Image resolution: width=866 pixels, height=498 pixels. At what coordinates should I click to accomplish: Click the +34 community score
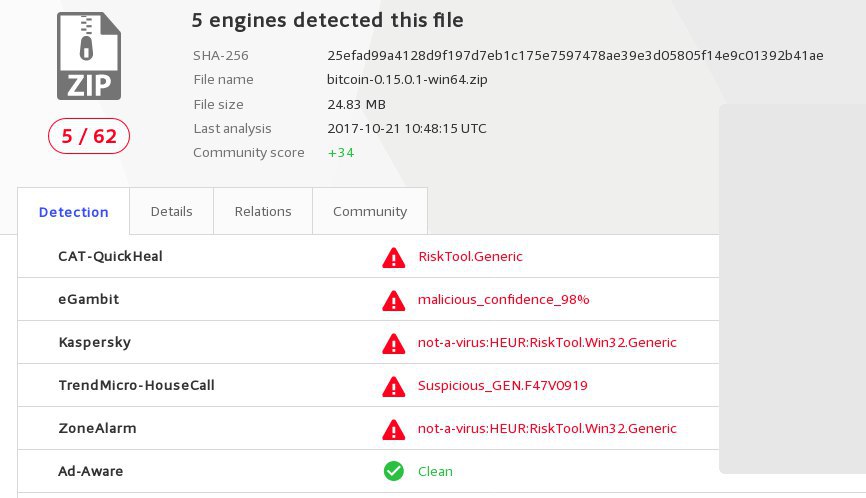pyautogui.click(x=341, y=153)
